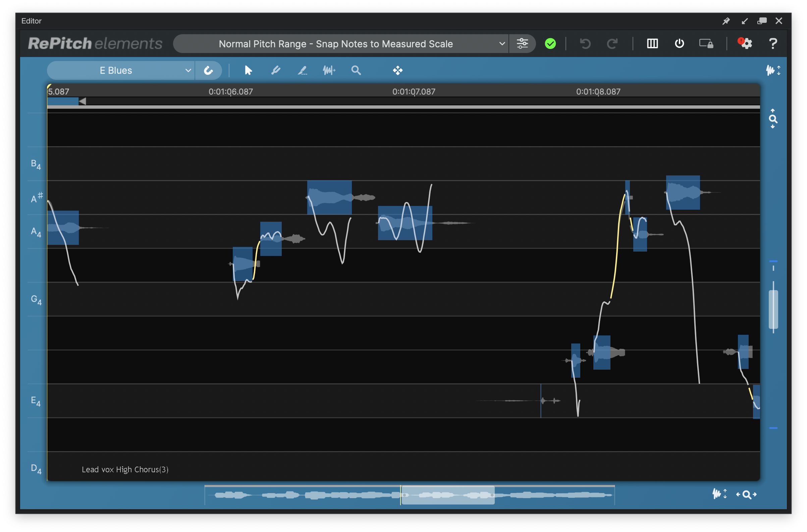Select the line draw pencil tool

click(302, 70)
